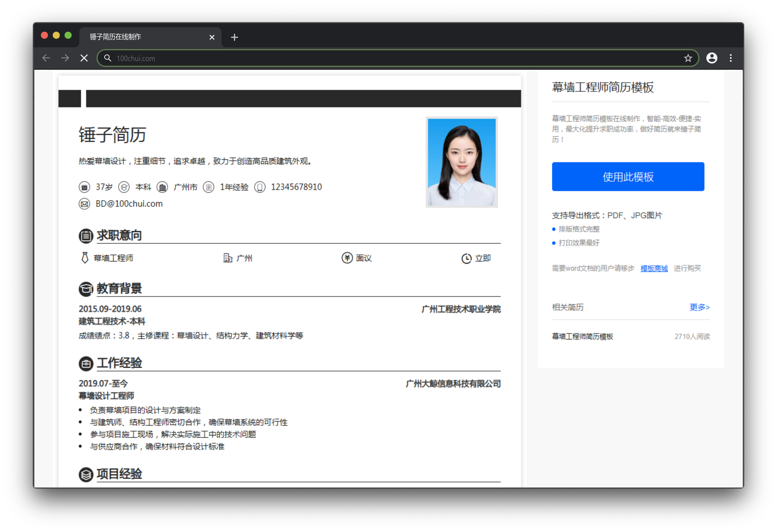The image size is (777, 532).
Task: Click the experience icon beside 1年经验
Action: click(209, 187)
